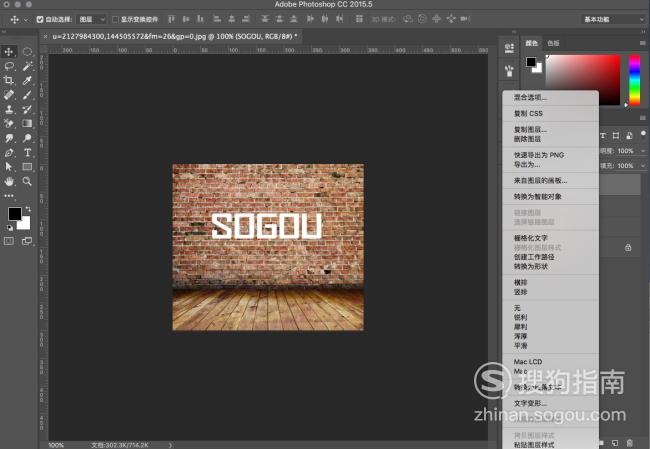The height and width of the screenshot is (449, 650).
Task: Open the layer opacity 100% dropdown
Action: tap(643, 151)
